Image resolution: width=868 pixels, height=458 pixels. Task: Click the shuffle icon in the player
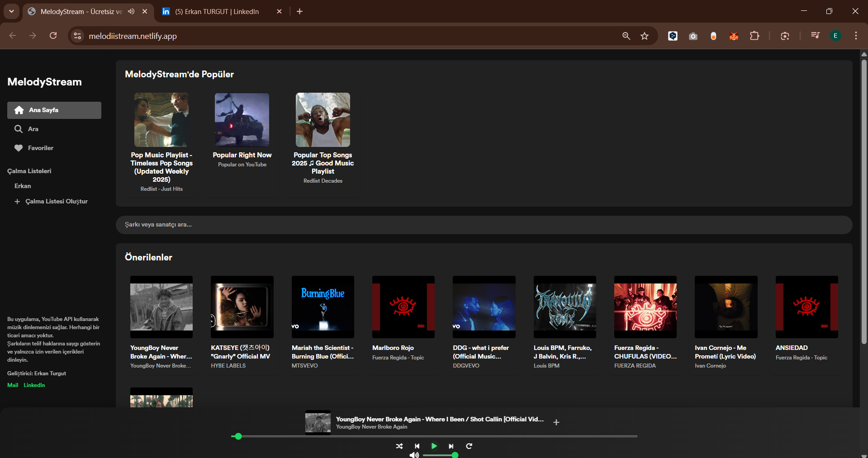(399, 446)
